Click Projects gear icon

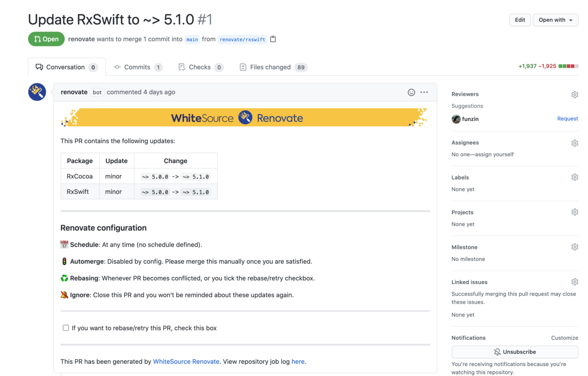[x=575, y=212]
